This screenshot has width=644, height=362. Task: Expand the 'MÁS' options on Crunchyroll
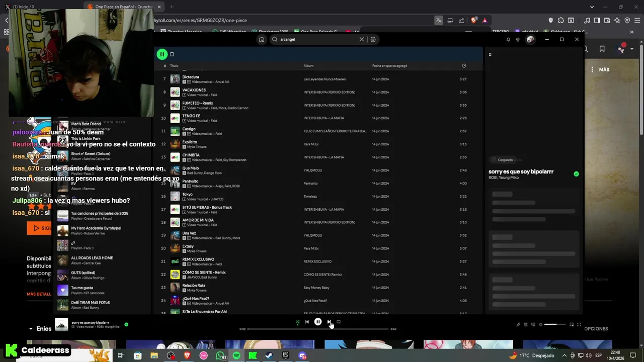pyautogui.click(x=600, y=69)
